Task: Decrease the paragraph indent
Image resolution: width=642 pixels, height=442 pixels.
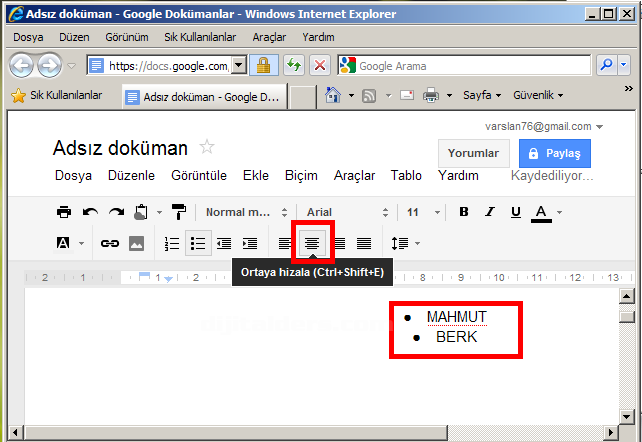Action: 224,243
